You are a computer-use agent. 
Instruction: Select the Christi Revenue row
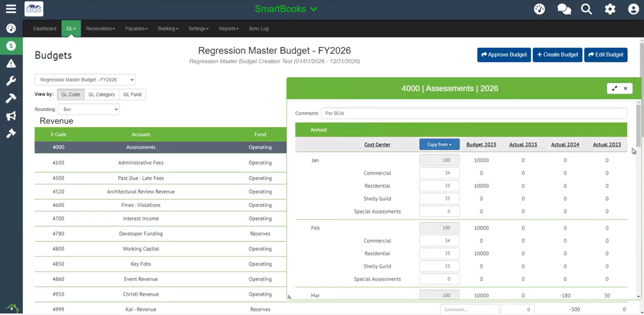[161, 294]
